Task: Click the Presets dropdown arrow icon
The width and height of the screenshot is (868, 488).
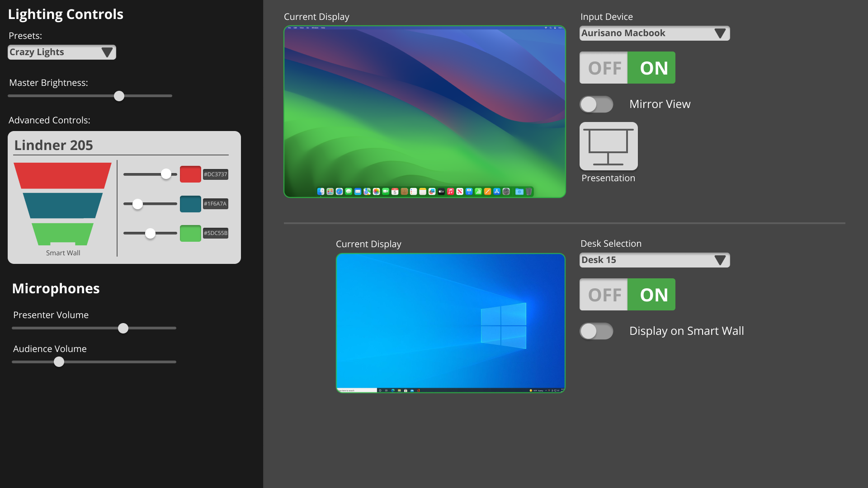Action: coord(107,52)
